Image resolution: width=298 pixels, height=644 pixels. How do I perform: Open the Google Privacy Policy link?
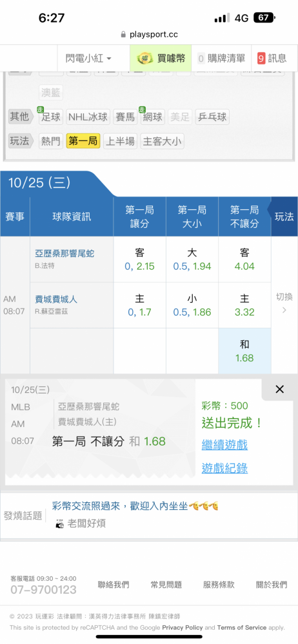coord(183,627)
